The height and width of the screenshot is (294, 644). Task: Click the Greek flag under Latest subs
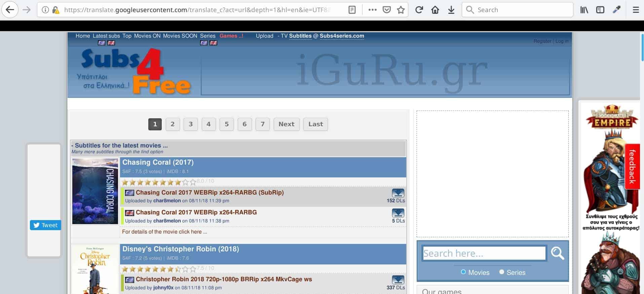(x=102, y=43)
